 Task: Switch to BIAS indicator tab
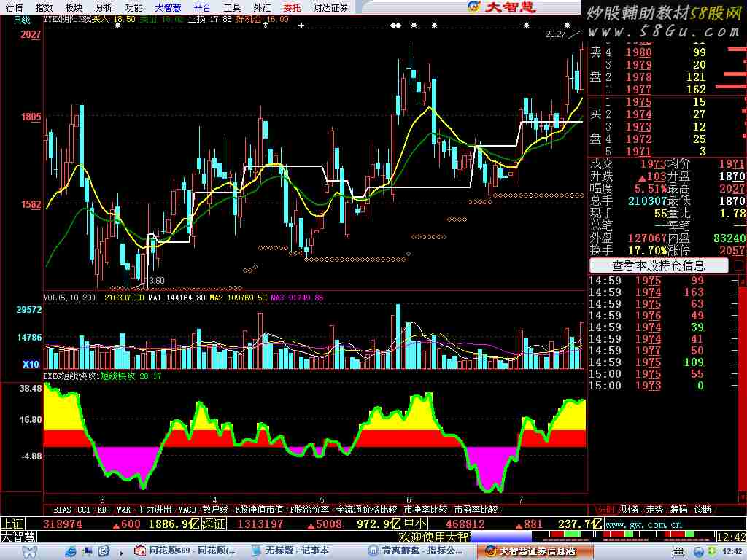62,510
